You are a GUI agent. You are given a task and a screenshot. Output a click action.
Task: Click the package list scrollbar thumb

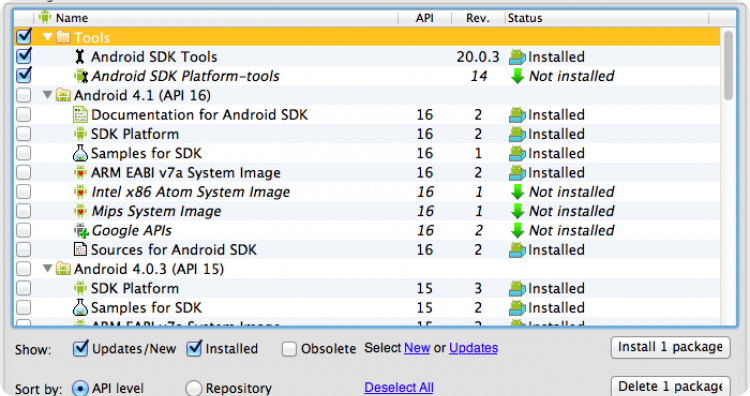click(x=728, y=66)
